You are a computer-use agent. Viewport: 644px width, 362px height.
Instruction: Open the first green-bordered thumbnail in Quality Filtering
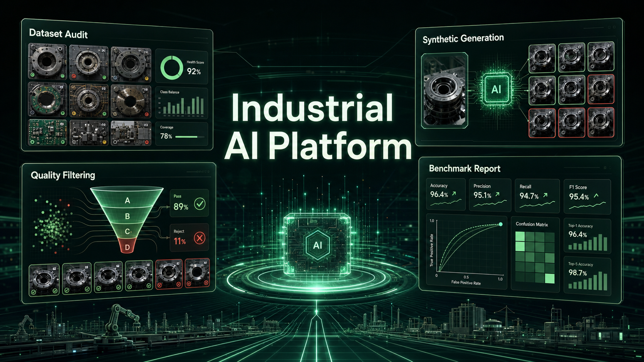pyautogui.click(x=44, y=280)
